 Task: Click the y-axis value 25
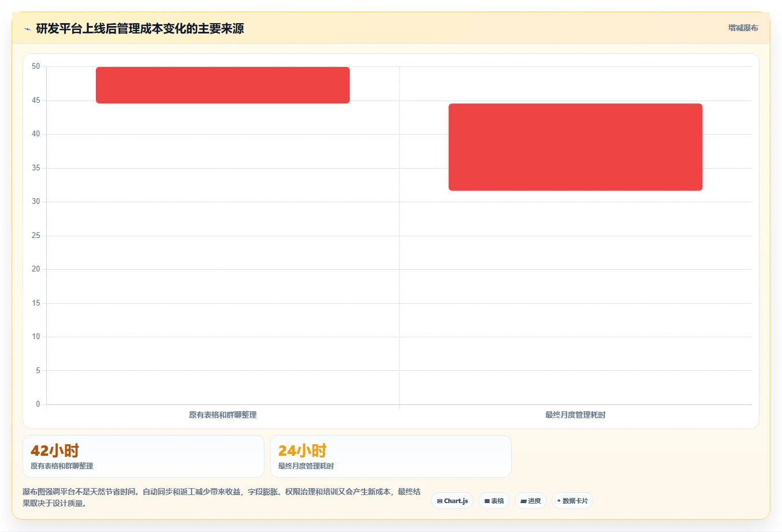tap(36, 236)
